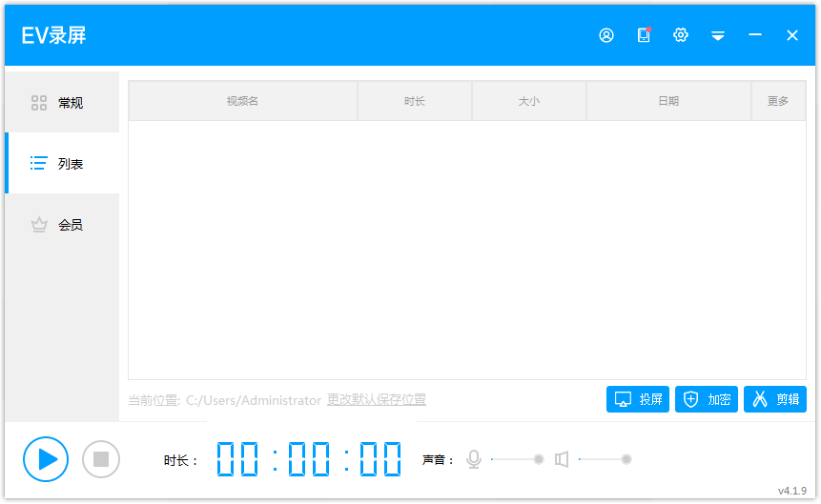The image size is (821, 504).
Task: Sort list by 视频名 column header
Action: (x=242, y=101)
